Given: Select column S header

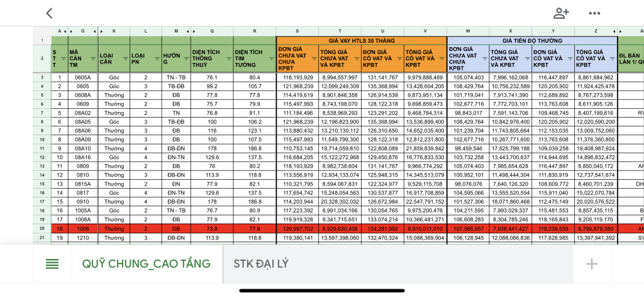Looking at the screenshot, I should coord(297,31).
